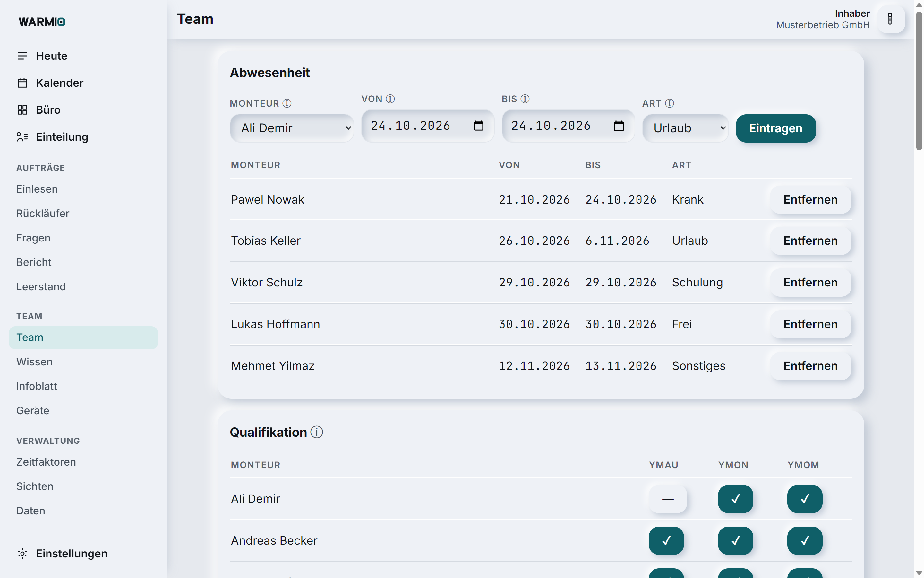The width and height of the screenshot is (924, 578).
Task: Click the info icon beside Qualifikation heading
Action: (x=317, y=432)
